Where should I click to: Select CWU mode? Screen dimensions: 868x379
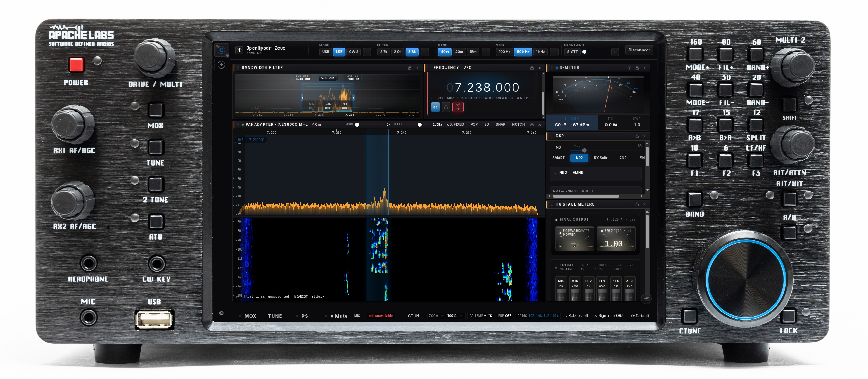(x=353, y=52)
